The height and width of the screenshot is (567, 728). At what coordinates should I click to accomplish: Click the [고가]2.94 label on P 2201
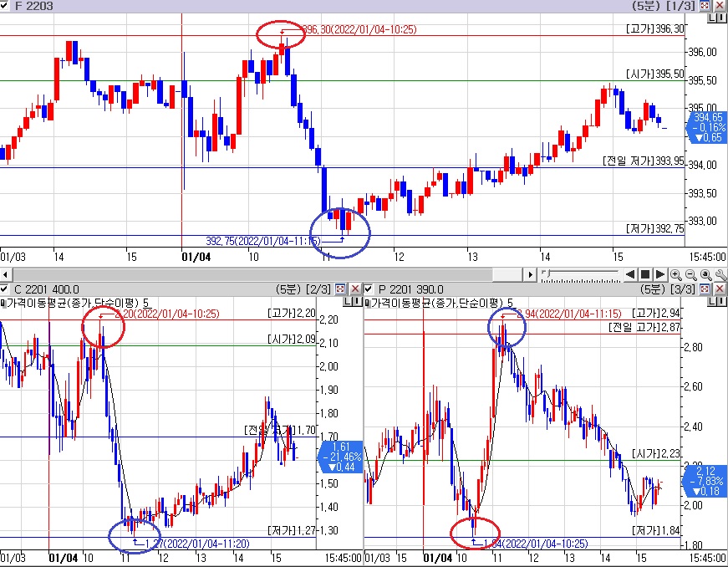[656, 314]
